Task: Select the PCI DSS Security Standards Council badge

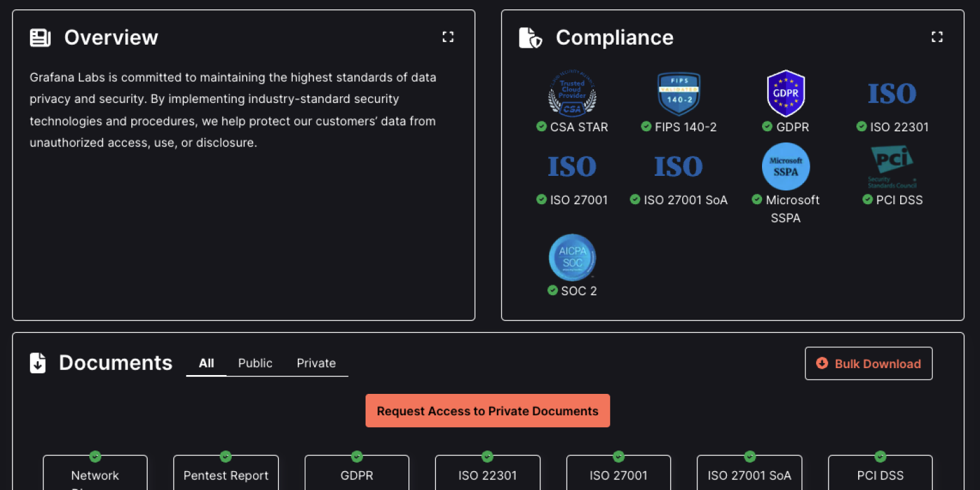Action: coord(893,166)
